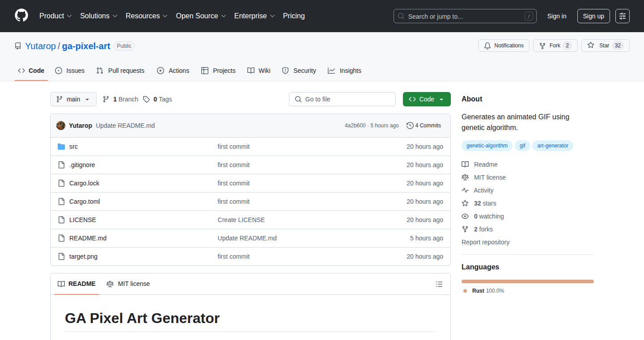Expand the Enterprise menu
The image size is (644, 340).
(x=254, y=16)
